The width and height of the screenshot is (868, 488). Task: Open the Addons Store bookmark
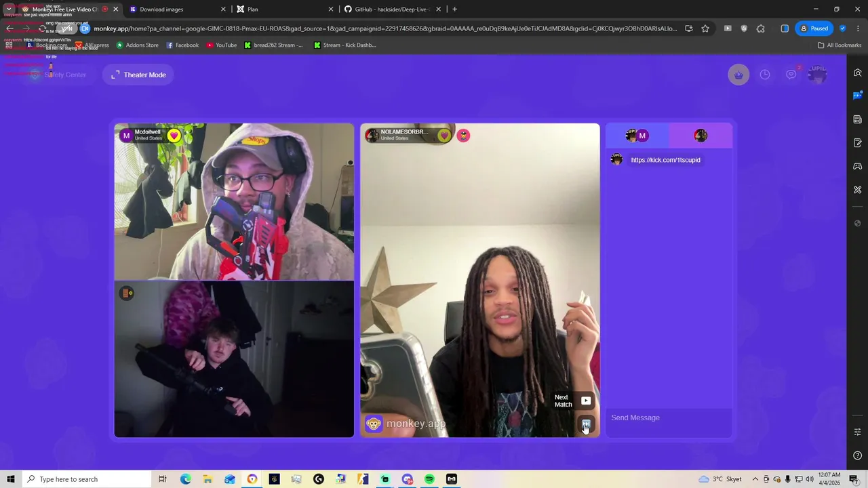coord(138,45)
